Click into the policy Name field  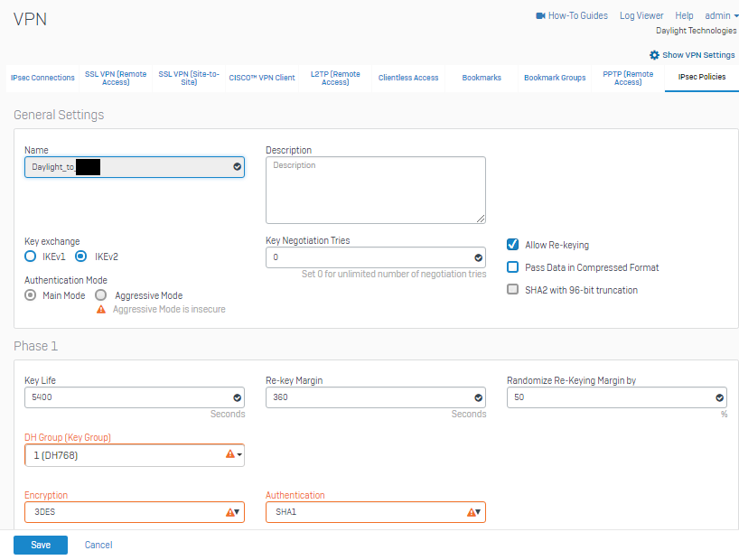135,167
